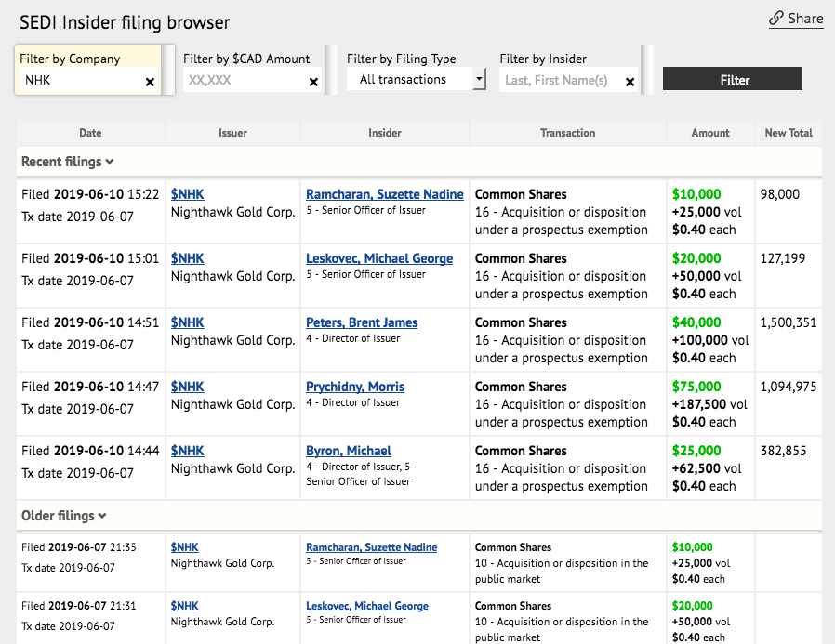This screenshot has height=644, width=835.
Task: Click the Date column header
Action: (x=90, y=133)
